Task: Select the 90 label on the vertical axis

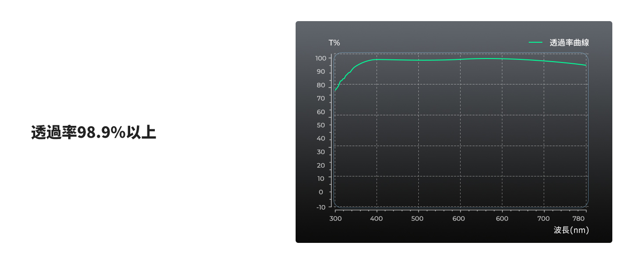Action: click(x=321, y=72)
